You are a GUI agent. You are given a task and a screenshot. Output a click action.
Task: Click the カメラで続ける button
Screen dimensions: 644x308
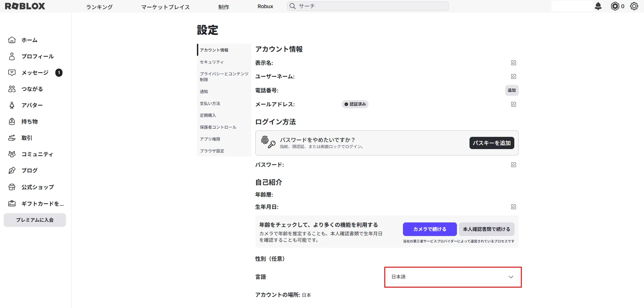coord(430,229)
